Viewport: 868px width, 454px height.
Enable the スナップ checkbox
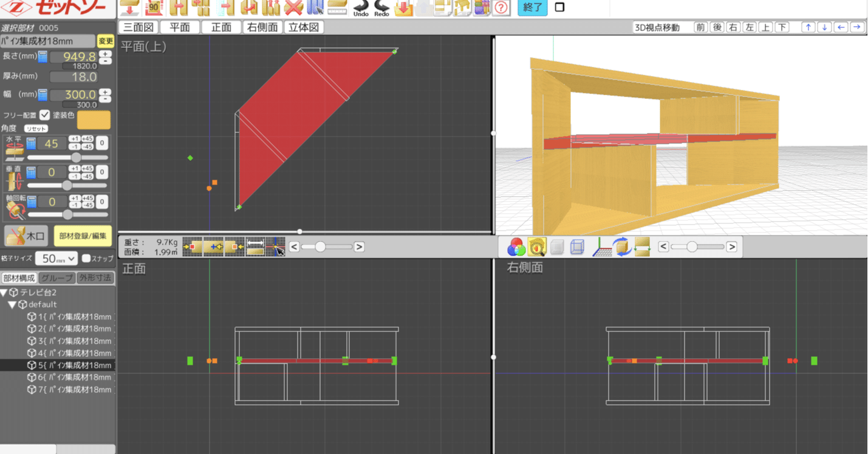(86, 259)
